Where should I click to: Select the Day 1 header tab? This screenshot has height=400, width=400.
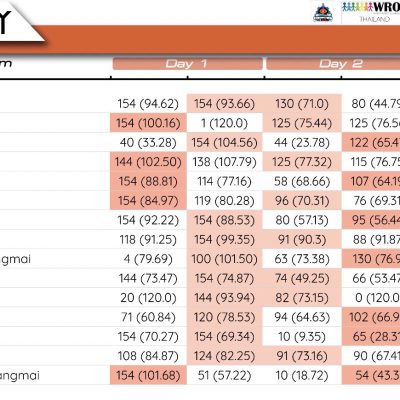coord(187,64)
